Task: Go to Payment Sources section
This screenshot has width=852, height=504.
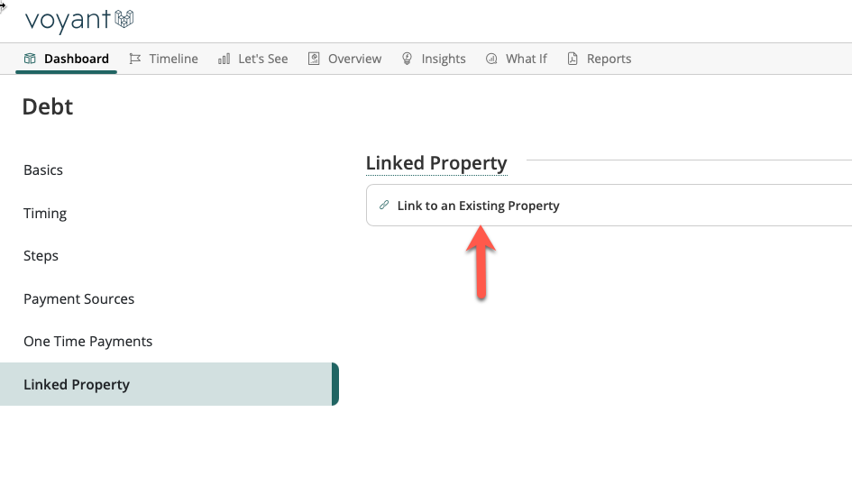Action: [x=78, y=299]
